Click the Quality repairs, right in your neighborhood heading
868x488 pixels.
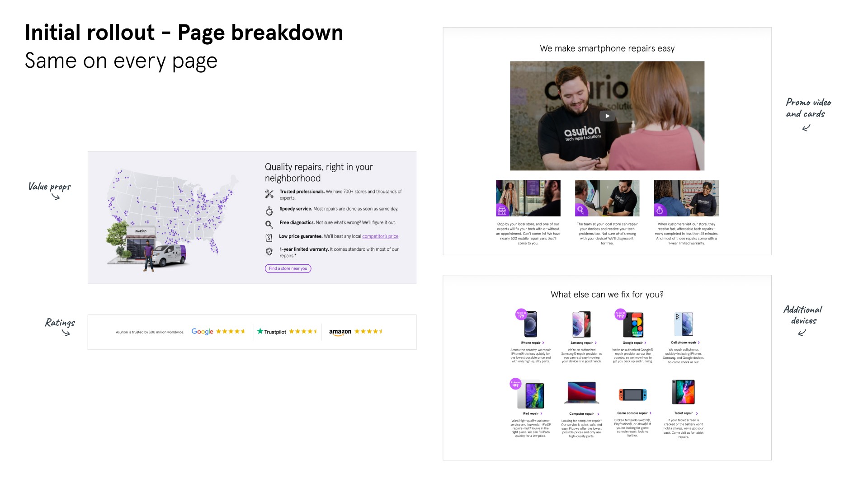coord(319,173)
